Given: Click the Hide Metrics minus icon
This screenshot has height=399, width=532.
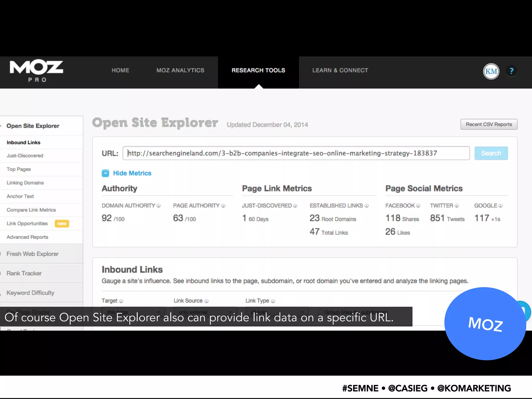Looking at the screenshot, I should (105, 173).
